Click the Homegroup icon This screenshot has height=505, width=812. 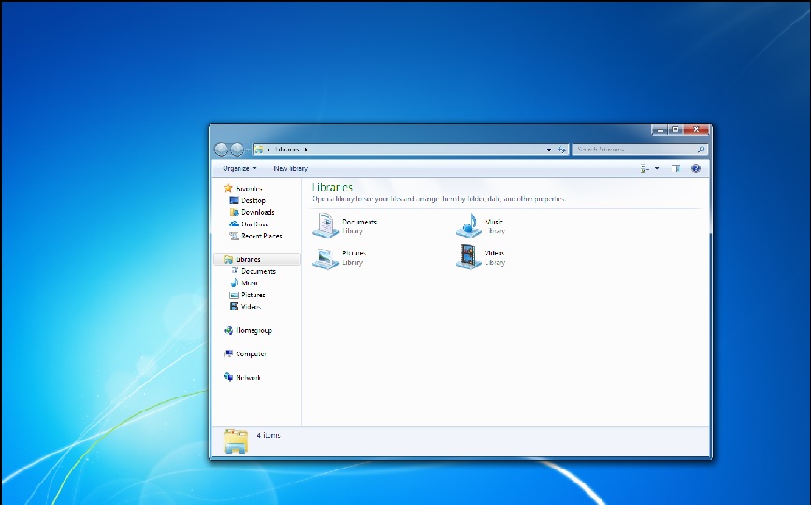pos(228,330)
